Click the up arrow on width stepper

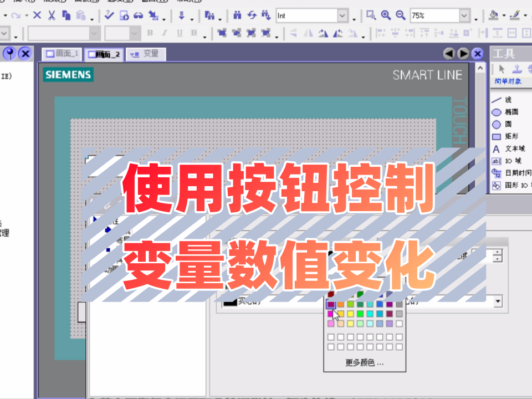click(498, 252)
